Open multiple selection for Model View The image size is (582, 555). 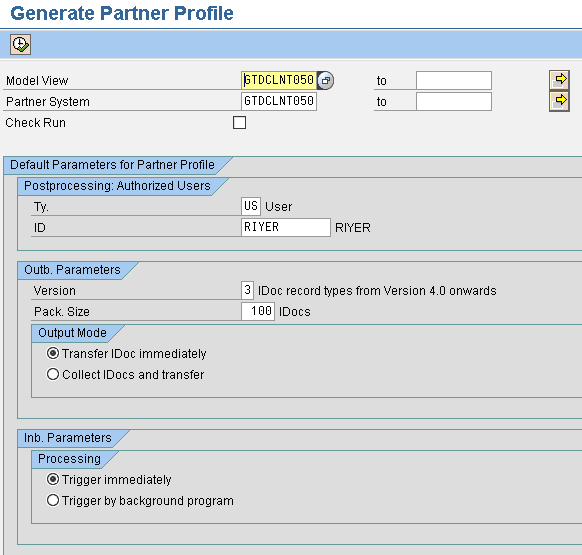559,80
